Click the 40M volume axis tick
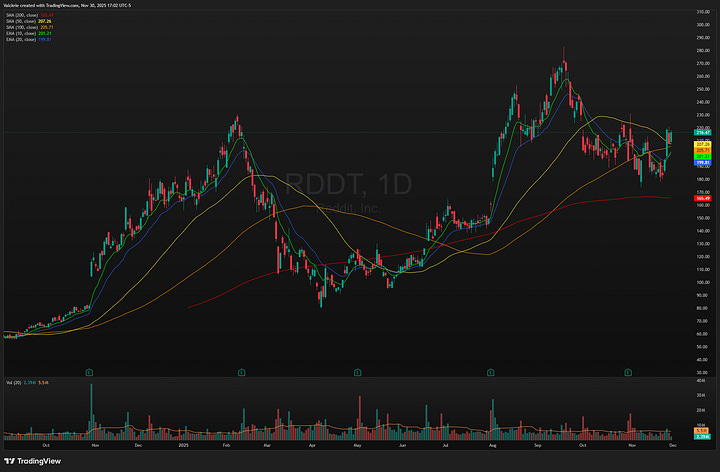This screenshot has height=472, width=720. coord(701,381)
